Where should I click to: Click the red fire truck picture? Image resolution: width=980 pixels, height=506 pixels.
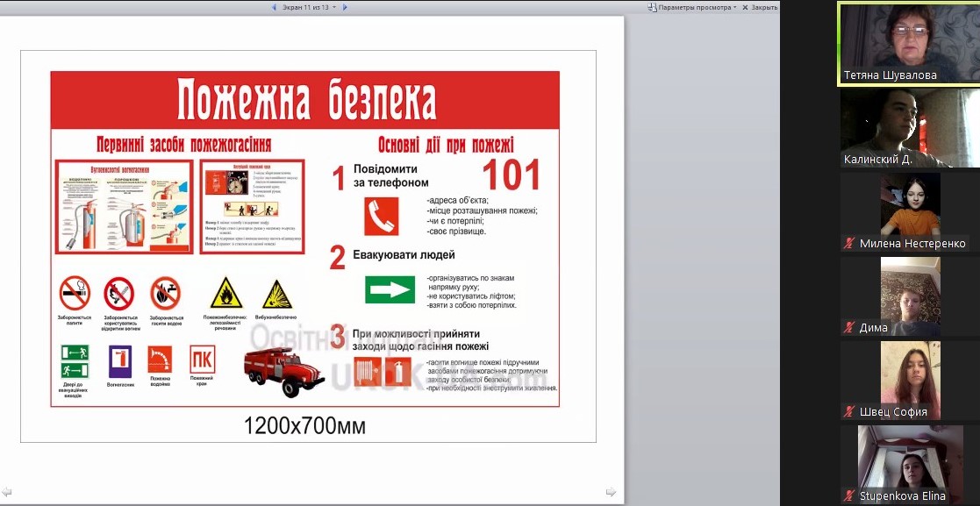(284, 367)
